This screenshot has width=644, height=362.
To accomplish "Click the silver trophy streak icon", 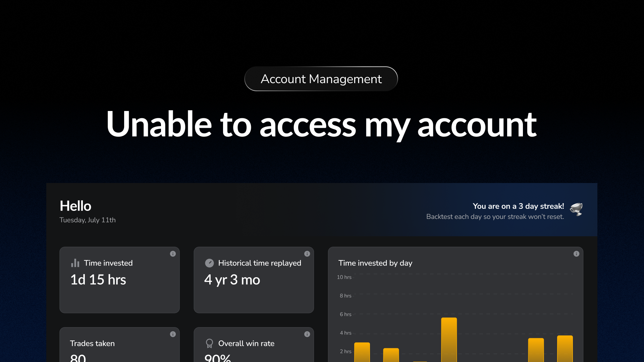I will click(576, 209).
